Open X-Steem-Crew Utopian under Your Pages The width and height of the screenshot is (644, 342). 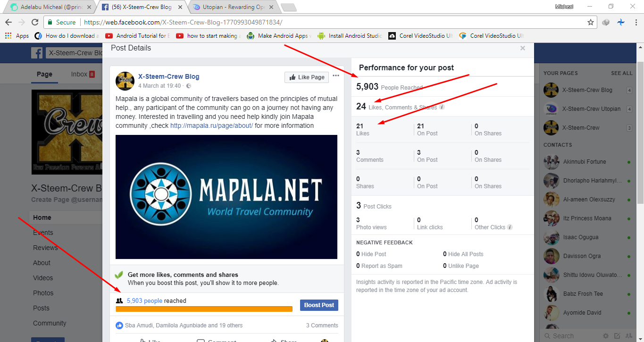(587, 108)
